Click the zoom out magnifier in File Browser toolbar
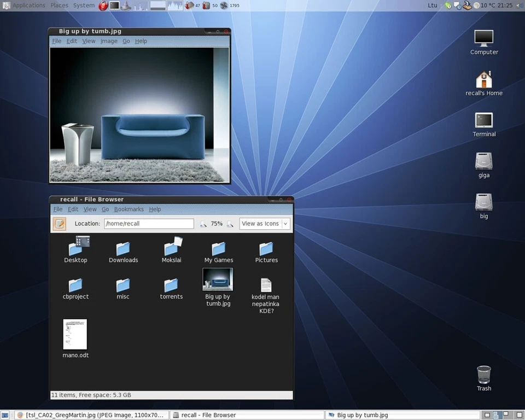525x420 pixels. pos(202,224)
